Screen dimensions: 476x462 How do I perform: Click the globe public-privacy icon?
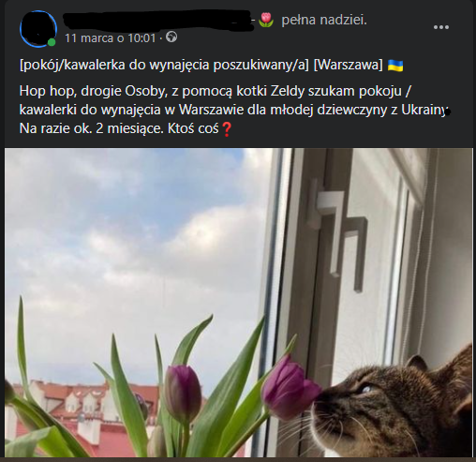[171, 37]
